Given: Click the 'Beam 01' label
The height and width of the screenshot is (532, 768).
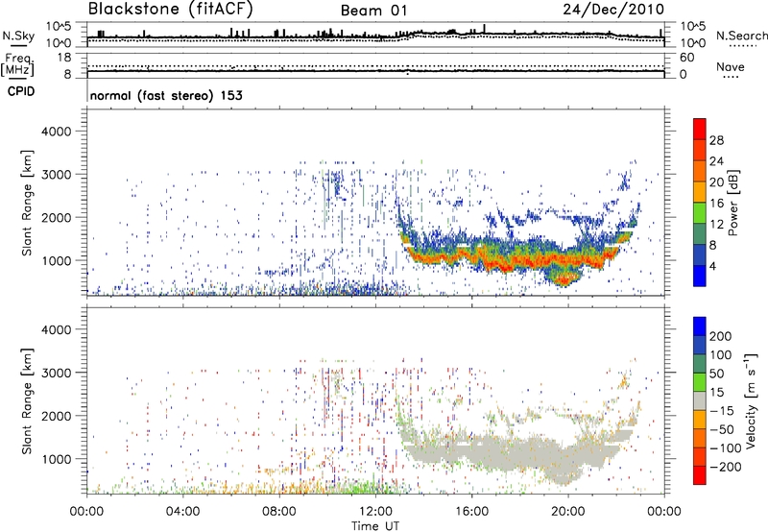Looking at the screenshot, I should (x=373, y=11).
